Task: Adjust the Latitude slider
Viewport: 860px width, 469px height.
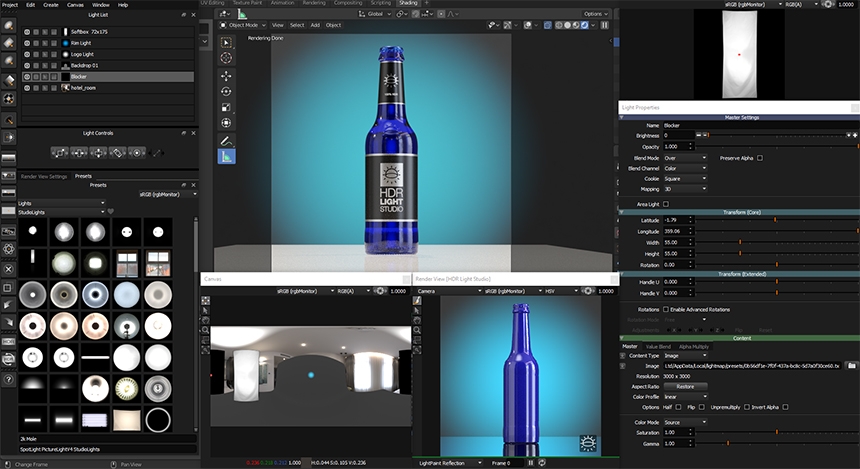Action: tap(776, 220)
